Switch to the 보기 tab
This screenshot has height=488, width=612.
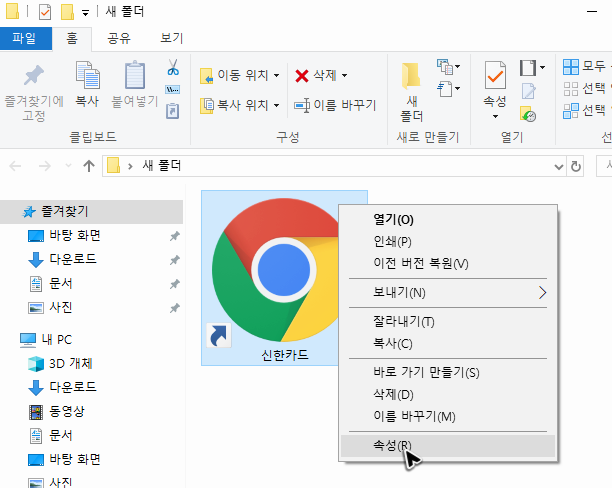point(172,38)
